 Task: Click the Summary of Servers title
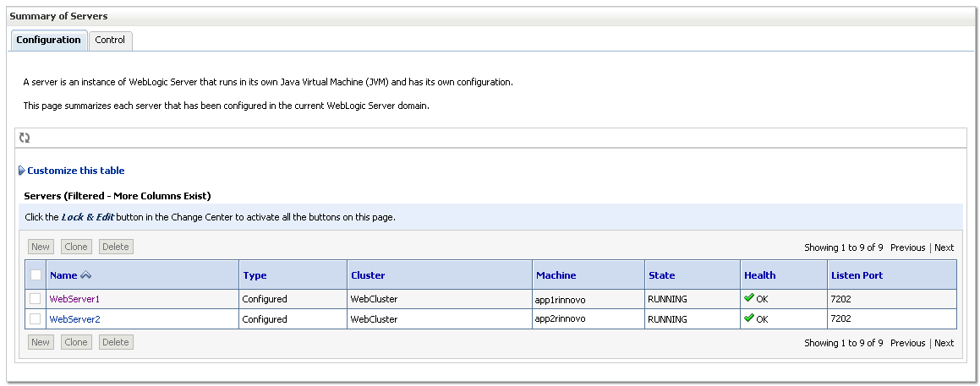58,16
